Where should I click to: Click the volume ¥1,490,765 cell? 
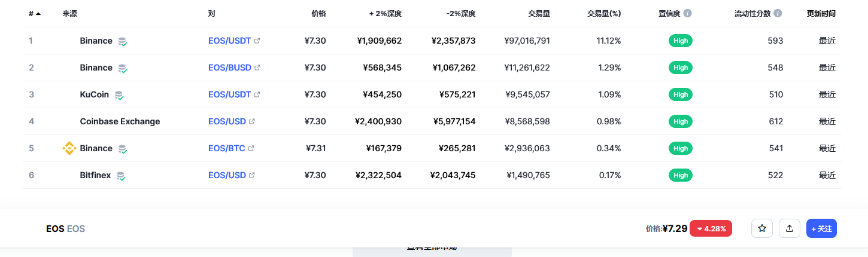click(x=528, y=175)
